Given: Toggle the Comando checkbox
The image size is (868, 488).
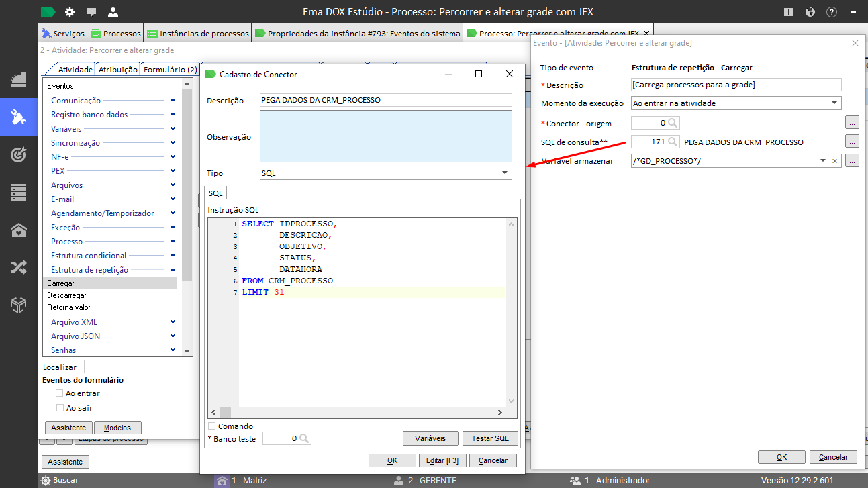Looking at the screenshot, I should tap(212, 426).
